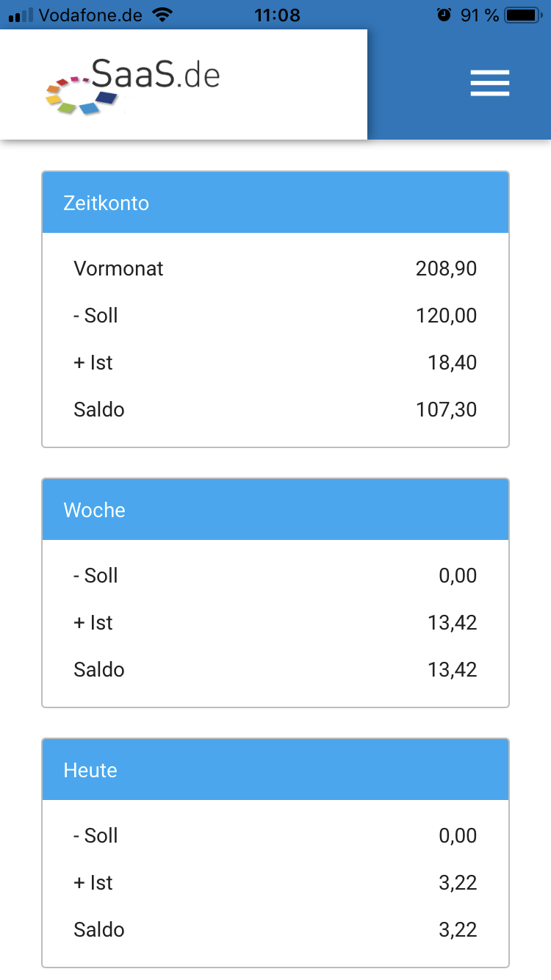Tap the Zeitkonto Saldo value 107,30
551x980 pixels.
tap(447, 409)
